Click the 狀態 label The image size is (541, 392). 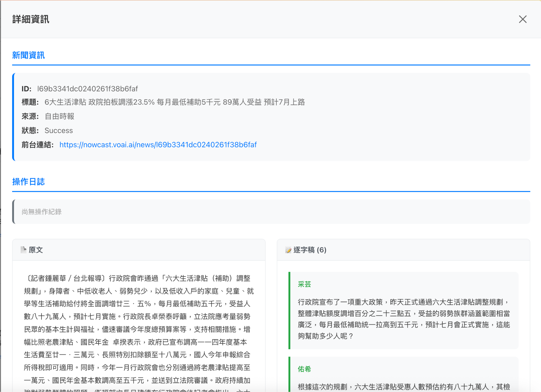pyautogui.click(x=30, y=130)
